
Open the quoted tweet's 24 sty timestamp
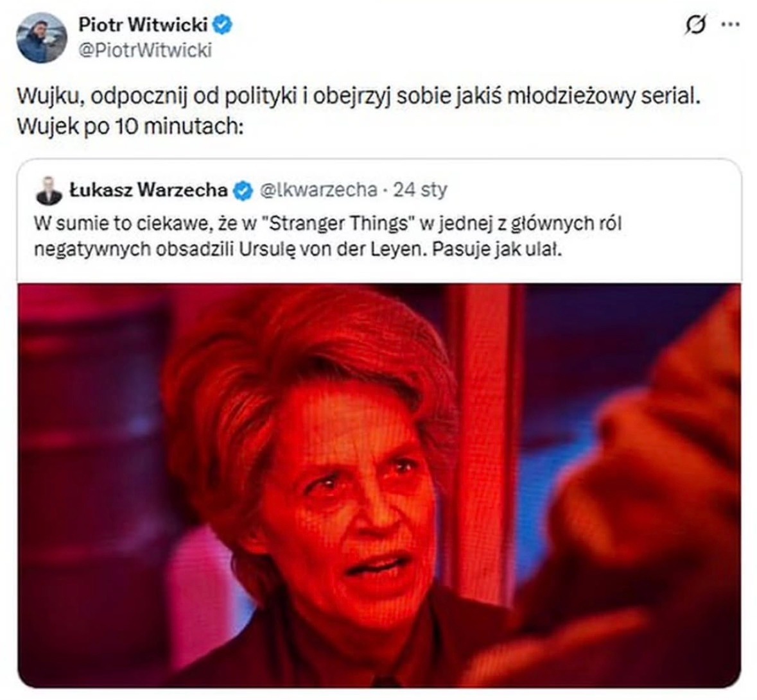tap(420, 190)
